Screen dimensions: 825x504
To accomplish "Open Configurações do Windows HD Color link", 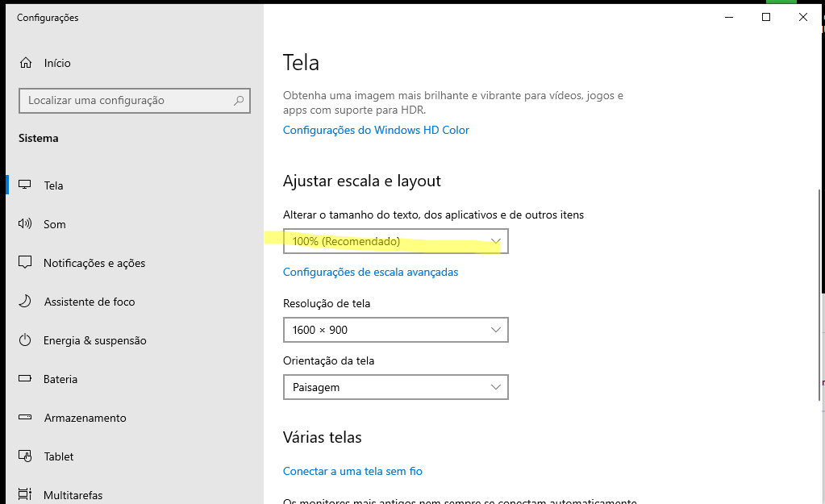I will (x=376, y=130).
